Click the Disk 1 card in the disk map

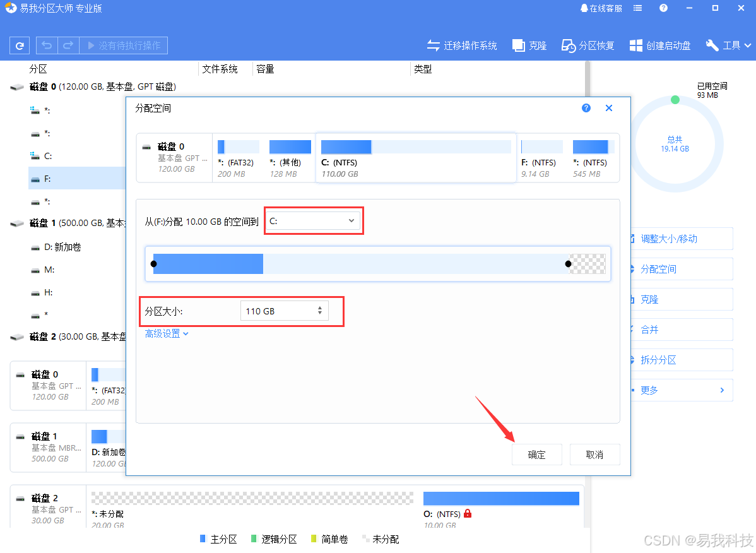(48, 448)
